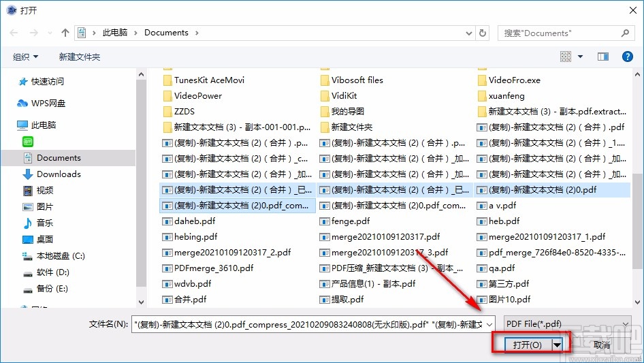Click the green app icon under 此电脑

click(28, 142)
